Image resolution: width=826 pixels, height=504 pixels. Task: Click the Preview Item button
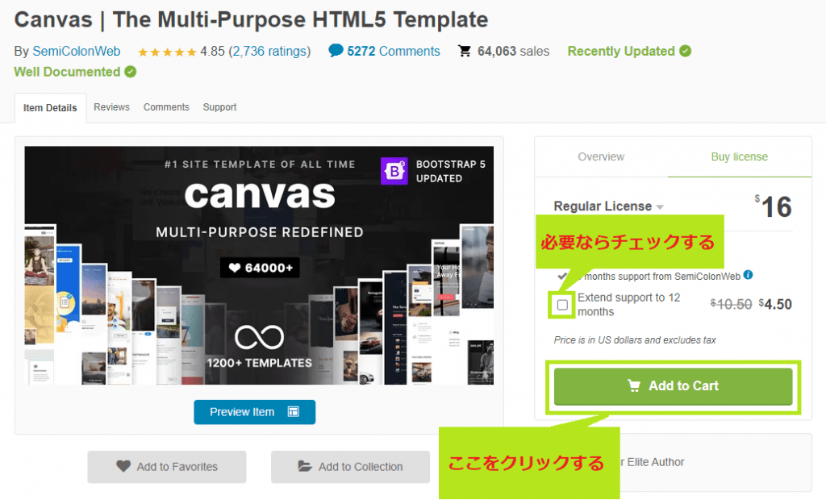point(254,412)
